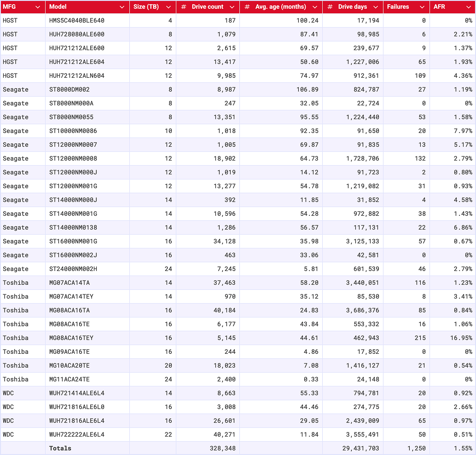Select the ST8000DM002 model cell
The height and width of the screenshot is (455, 476).
coord(70,90)
